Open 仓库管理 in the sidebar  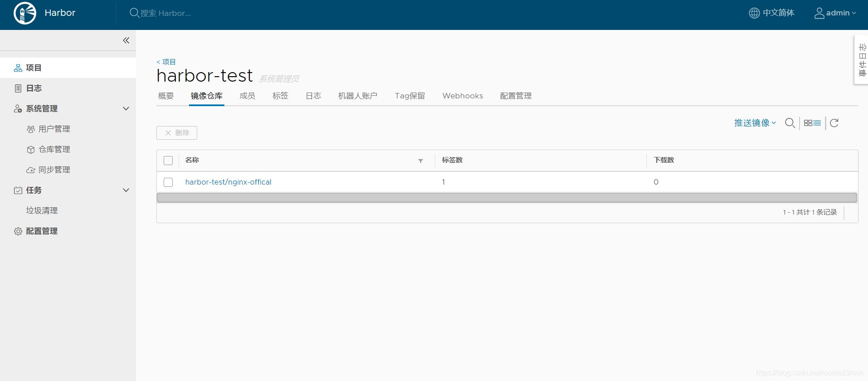click(54, 150)
